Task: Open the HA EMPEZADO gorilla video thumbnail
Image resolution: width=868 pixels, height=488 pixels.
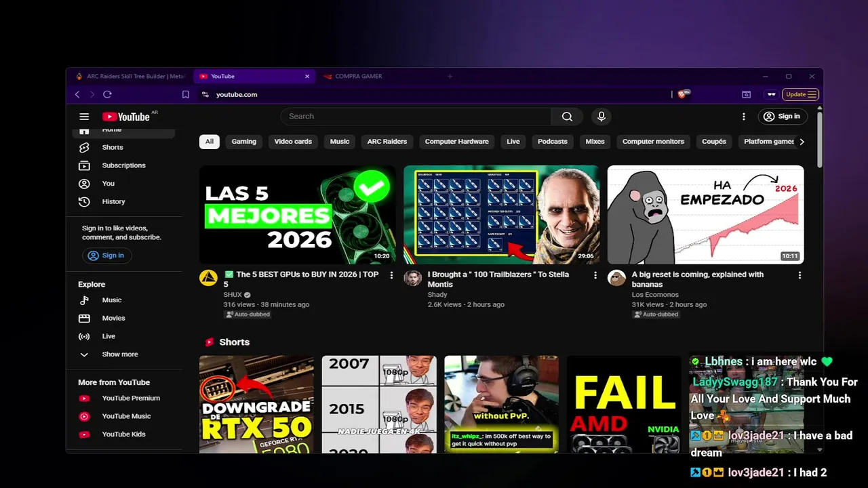Action: coord(706,215)
